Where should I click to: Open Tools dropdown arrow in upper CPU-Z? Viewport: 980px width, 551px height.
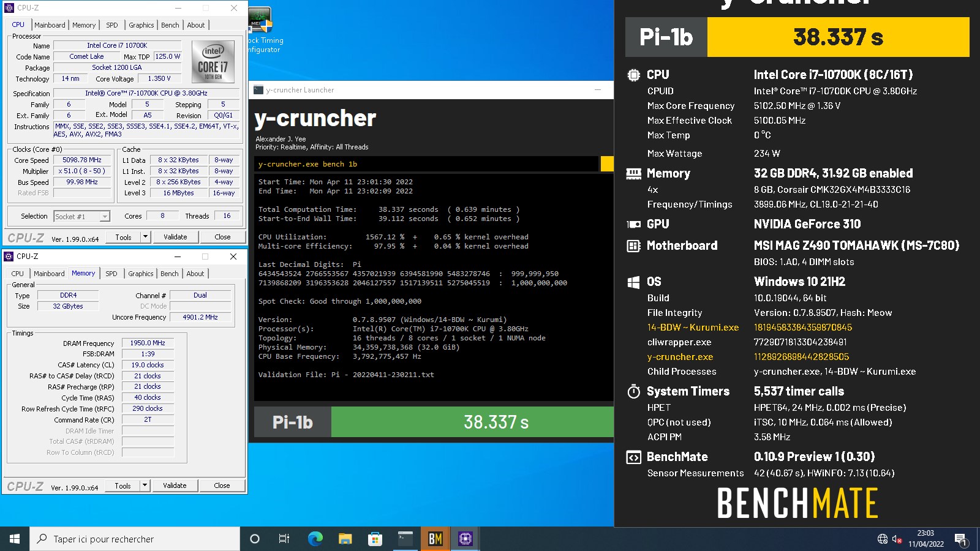click(145, 237)
